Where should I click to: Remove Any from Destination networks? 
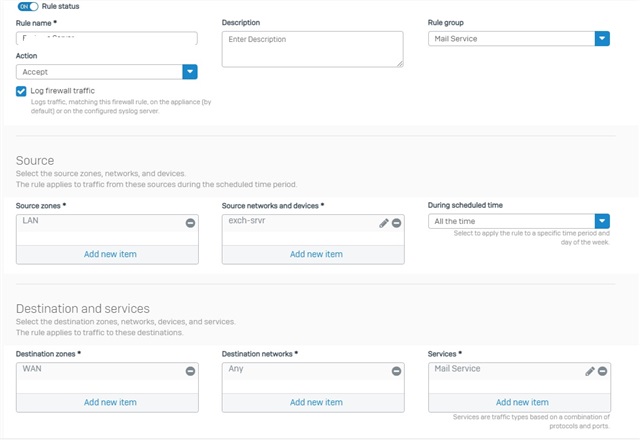coord(396,371)
